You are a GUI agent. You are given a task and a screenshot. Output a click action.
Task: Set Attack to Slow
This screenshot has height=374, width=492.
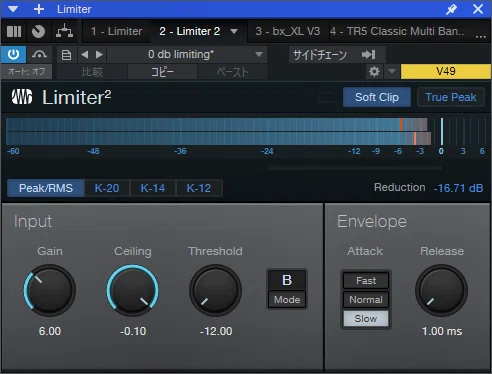coord(366,319)
